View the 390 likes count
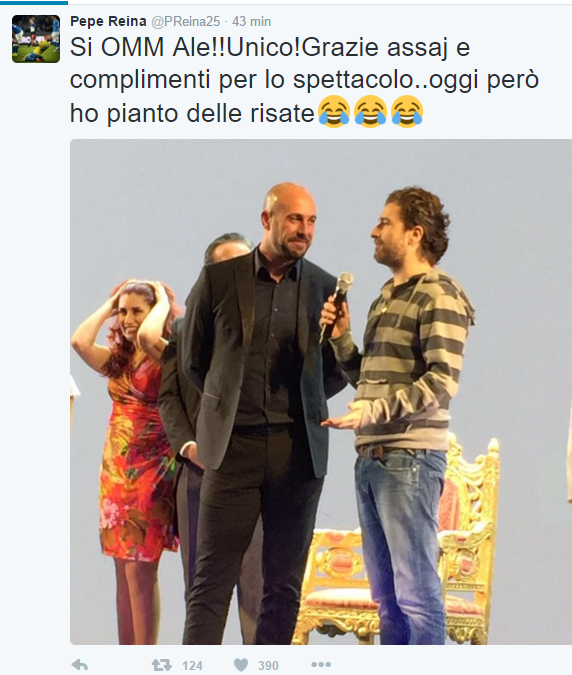 268,666
